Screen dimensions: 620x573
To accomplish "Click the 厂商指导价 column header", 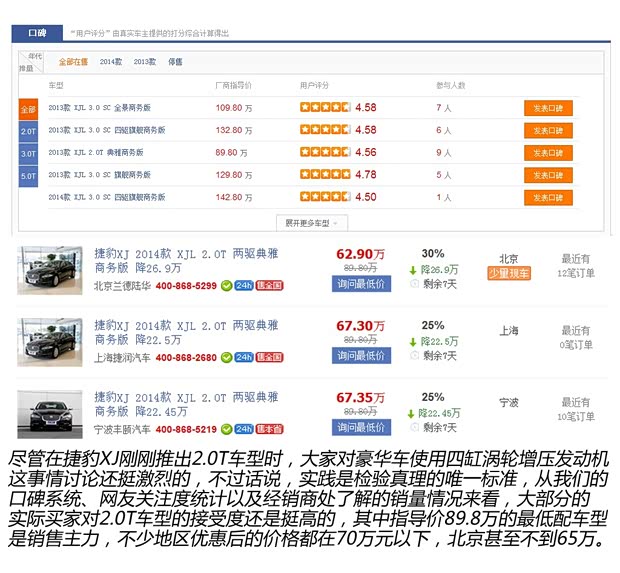I will tap(233, 85).
